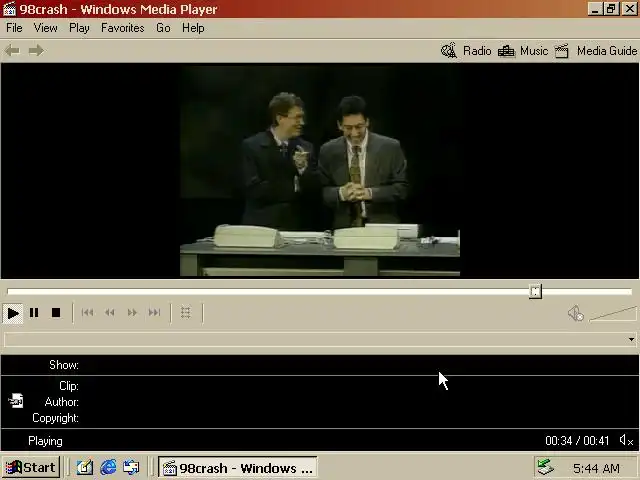Open the Play menu
Image resolution: width=640 pixels, height=480 pixels.
[79, 28]
